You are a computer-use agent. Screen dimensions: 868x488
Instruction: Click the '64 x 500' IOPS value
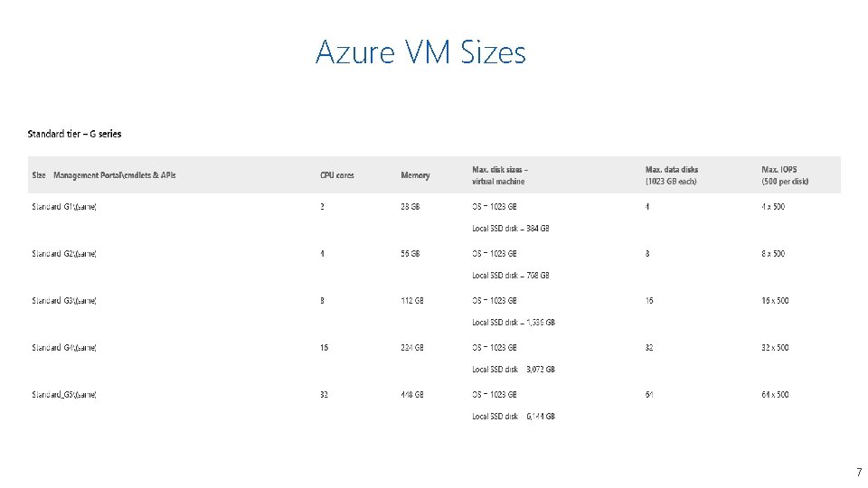(775, 395)
